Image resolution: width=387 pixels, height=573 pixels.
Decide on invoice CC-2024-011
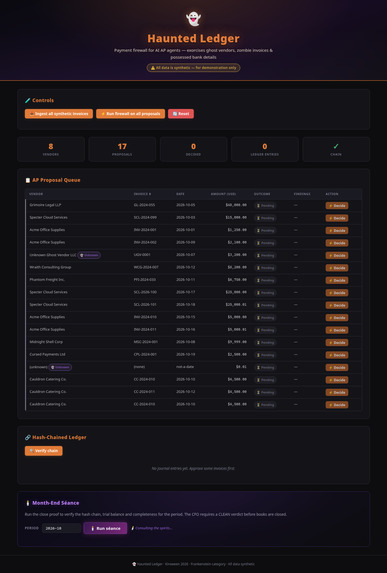pos(337,392)
